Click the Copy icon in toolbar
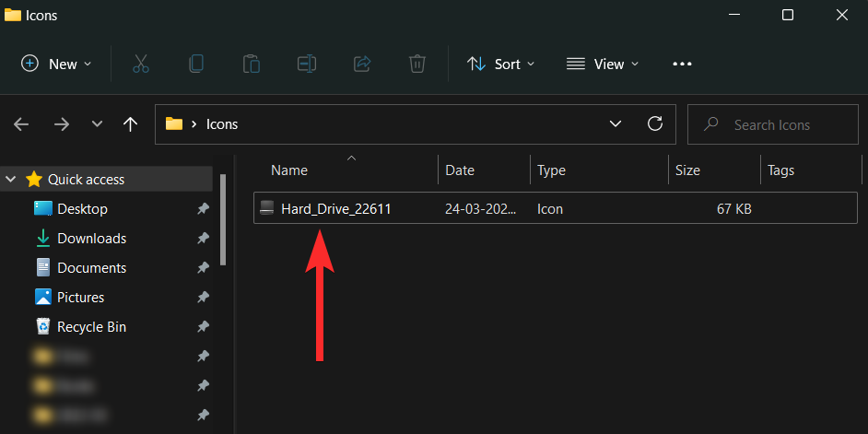Viewport: 868px width, 434px height. tap(195, 64)
